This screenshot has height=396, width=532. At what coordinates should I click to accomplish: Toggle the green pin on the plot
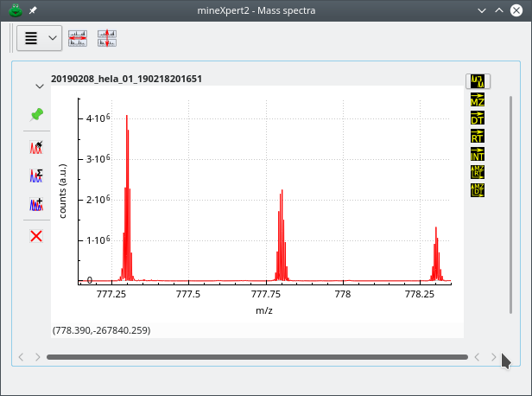(36, 114)
